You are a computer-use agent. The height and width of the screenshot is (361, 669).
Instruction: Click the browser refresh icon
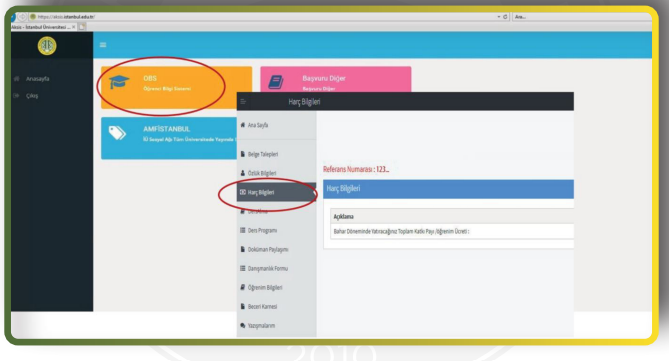(x=505, y=17)
